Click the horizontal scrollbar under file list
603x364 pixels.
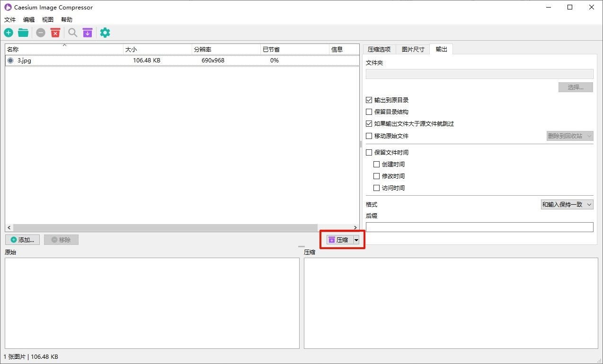(x=165, y=228)
